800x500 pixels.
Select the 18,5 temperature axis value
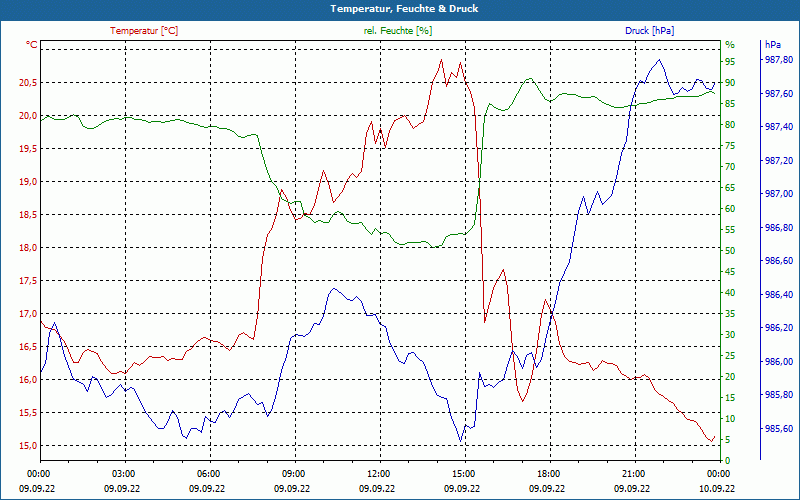pyautogui.click(x=29, y=215)
